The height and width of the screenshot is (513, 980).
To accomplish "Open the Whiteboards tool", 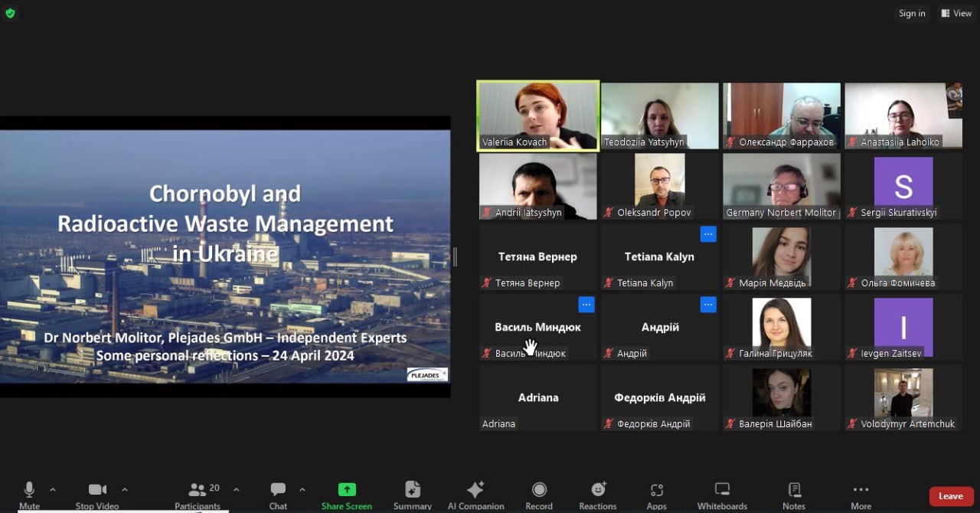I will [x=722, y=490].
